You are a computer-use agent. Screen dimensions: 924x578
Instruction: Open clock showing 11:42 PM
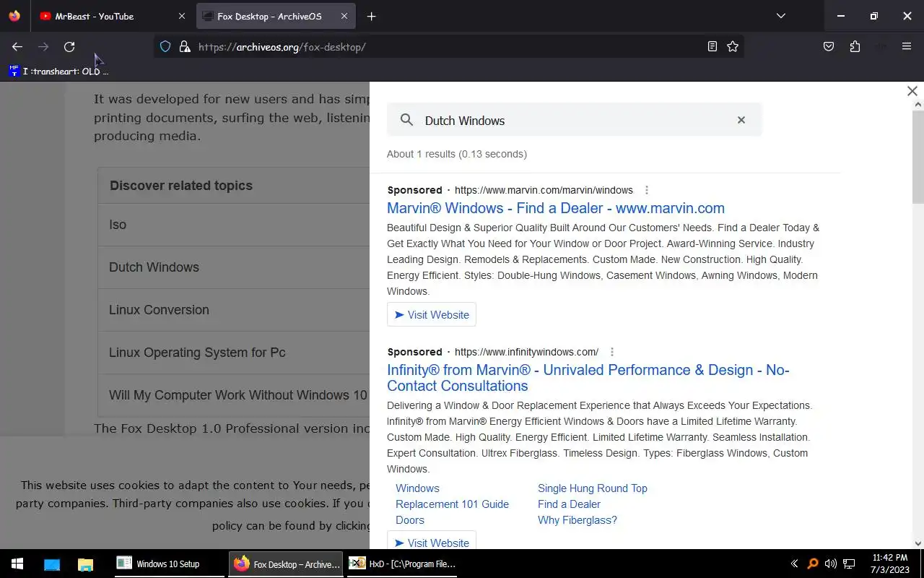coord(890,564)
